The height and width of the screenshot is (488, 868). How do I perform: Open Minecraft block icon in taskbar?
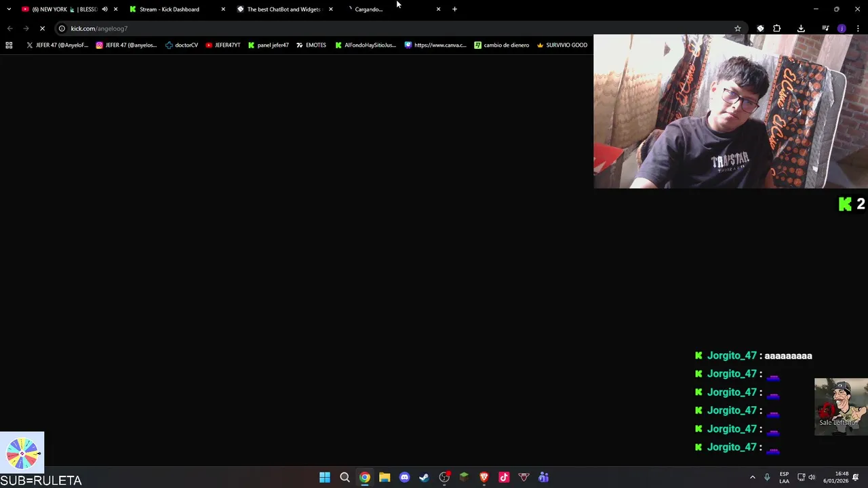tap(464, 477)
